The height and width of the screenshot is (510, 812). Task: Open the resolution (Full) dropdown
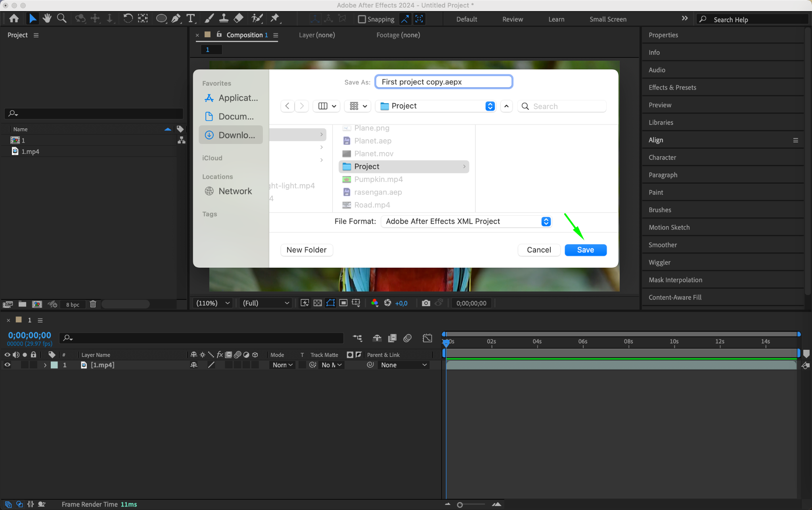[x=266, y=303]
